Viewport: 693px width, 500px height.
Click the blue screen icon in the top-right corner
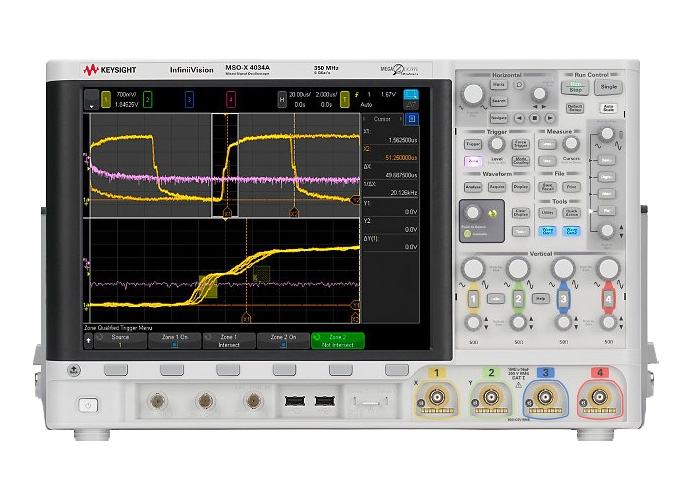[x=411, y=95]
